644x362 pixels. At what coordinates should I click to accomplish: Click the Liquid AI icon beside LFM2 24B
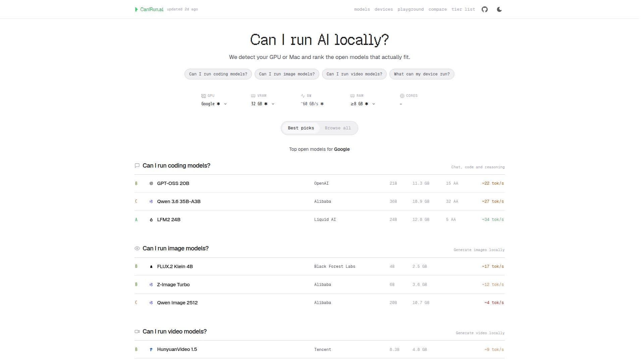[x=151, y=220]
